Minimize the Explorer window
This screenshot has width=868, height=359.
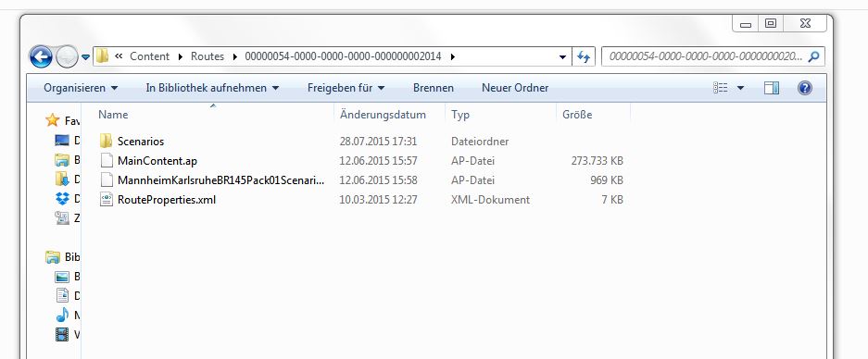(746, 24)
